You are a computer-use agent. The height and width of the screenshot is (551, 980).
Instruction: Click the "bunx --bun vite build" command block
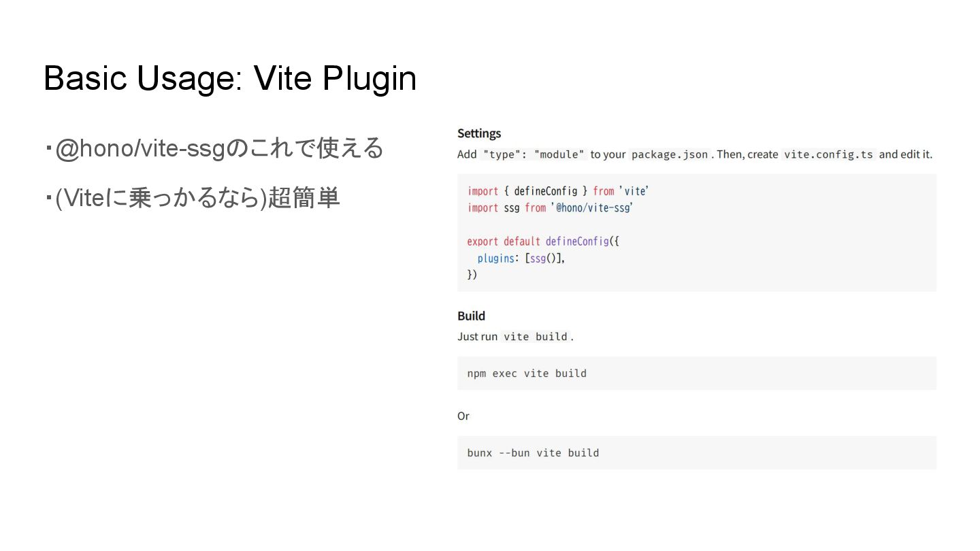533,453
